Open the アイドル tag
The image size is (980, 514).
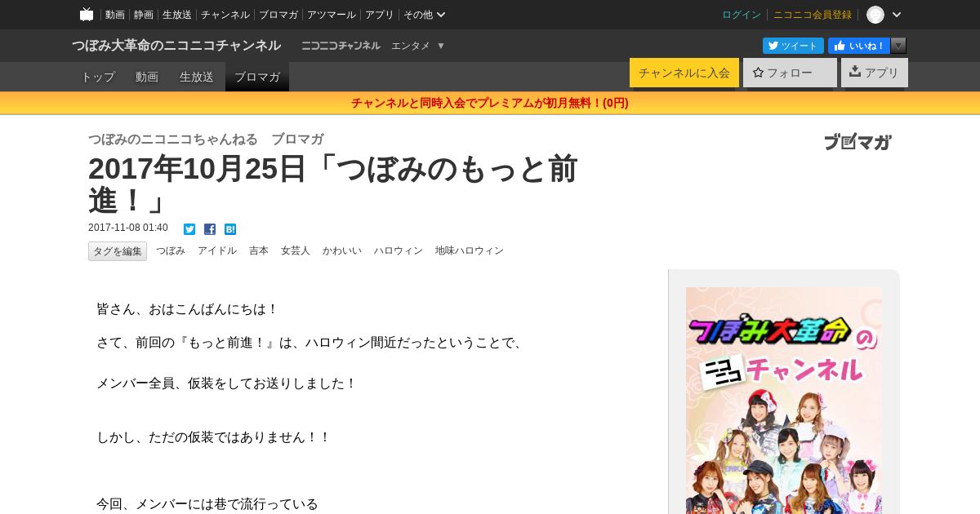(217, 250)
